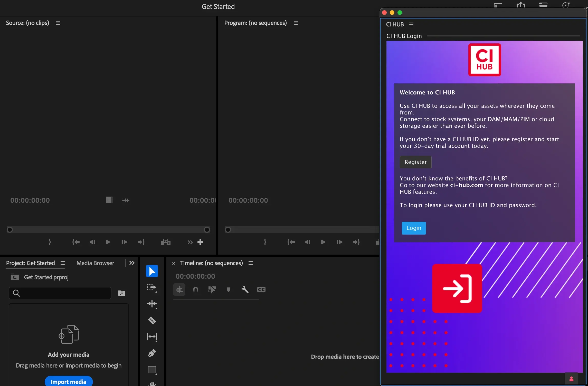Open Program panel hamburger menu

[x=296, y=23]
